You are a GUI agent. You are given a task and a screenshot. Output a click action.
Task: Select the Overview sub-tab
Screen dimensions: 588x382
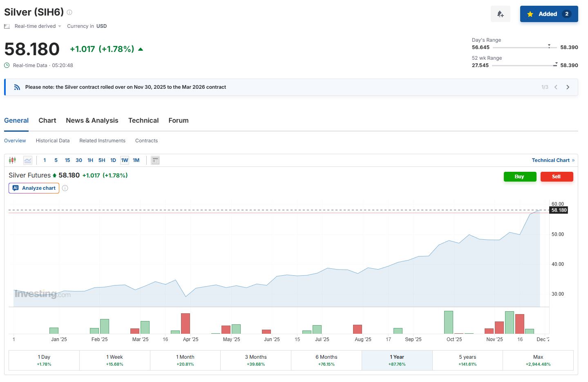(15, 141)
